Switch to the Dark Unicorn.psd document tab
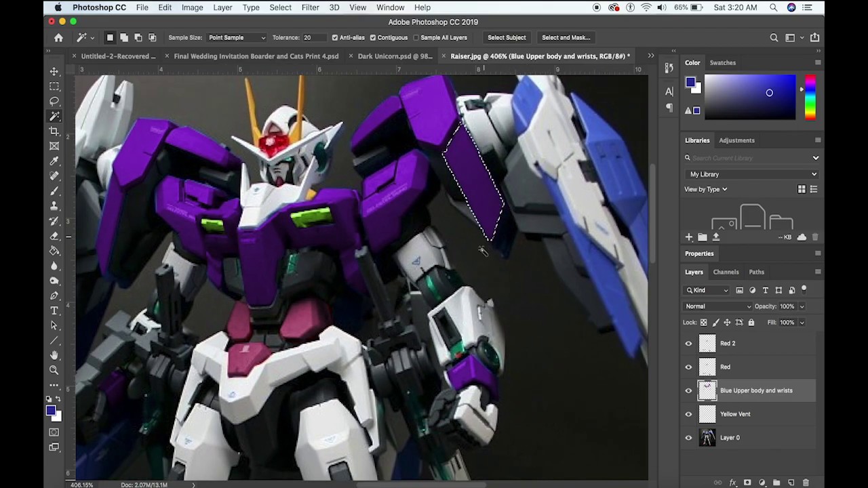 point(395,56)
